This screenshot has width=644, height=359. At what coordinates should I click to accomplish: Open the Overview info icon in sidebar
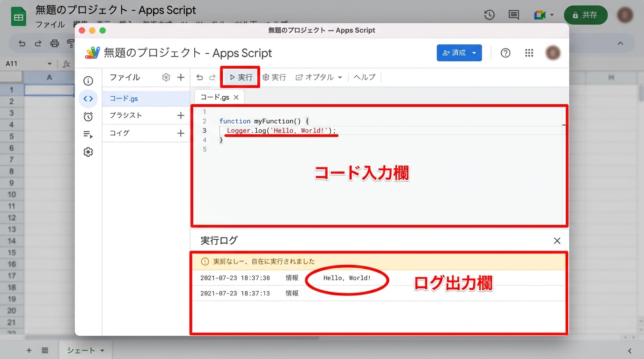pyautogui.click(x=88, y=81)
